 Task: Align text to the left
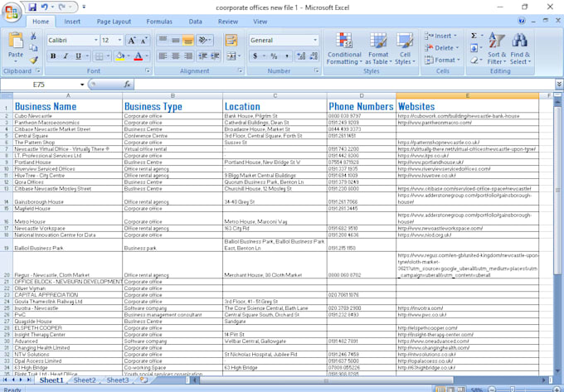click(163, 56)
